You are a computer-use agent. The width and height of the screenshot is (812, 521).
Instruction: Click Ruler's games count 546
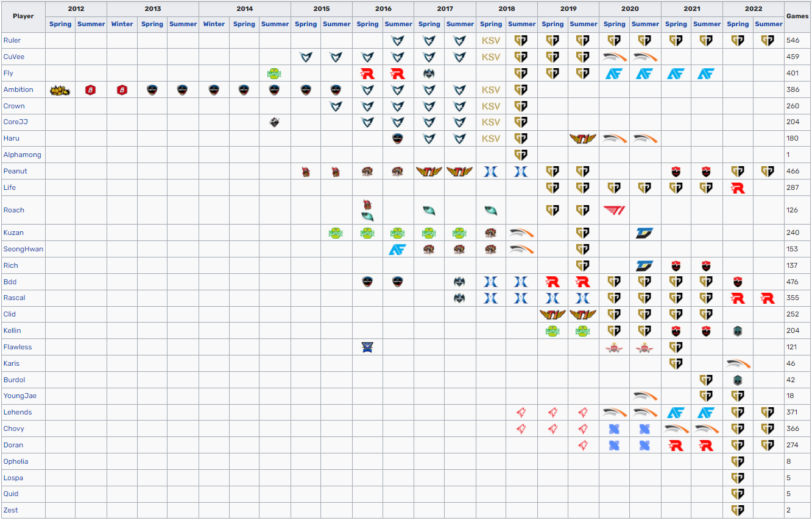[x=793, y=41]
